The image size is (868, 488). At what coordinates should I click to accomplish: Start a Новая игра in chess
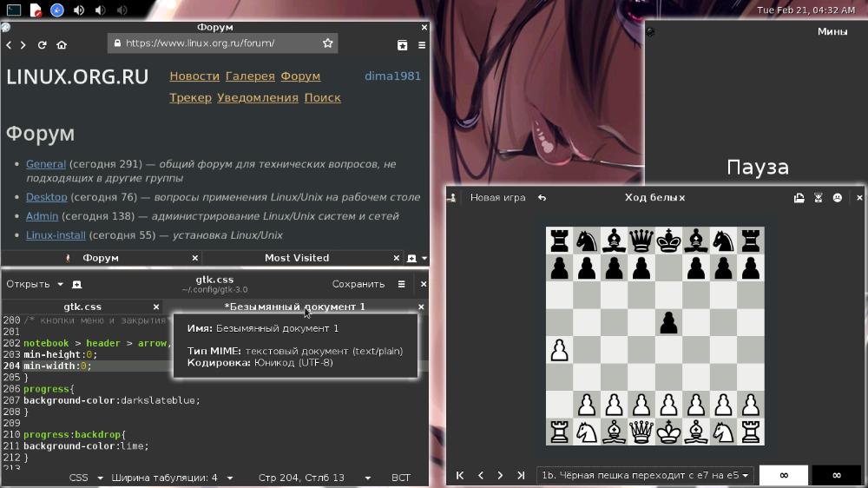pyautogui.click(x=497, y=198)
